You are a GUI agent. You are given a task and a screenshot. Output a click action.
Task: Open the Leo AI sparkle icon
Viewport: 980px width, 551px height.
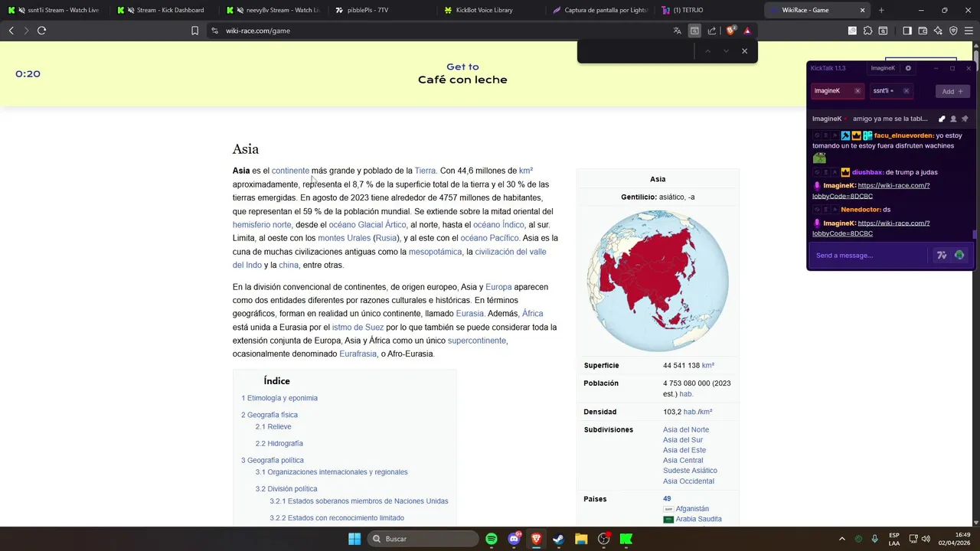(x=938, y=31)
